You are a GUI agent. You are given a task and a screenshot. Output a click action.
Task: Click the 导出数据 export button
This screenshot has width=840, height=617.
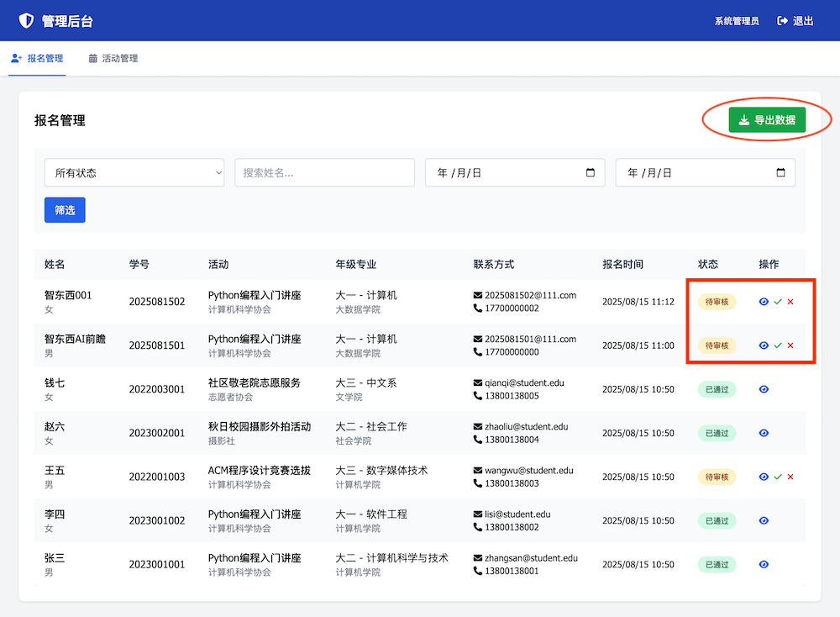click(x=765, y=119)
